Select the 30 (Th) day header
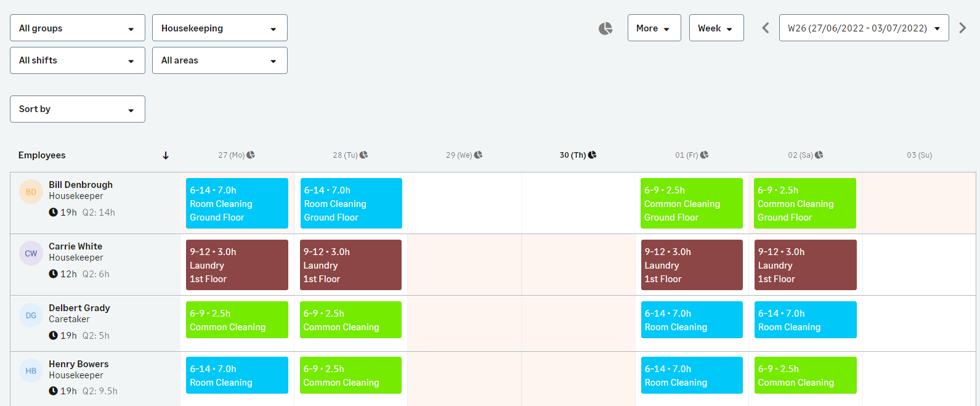980x406 pixels. coord(573,155)
